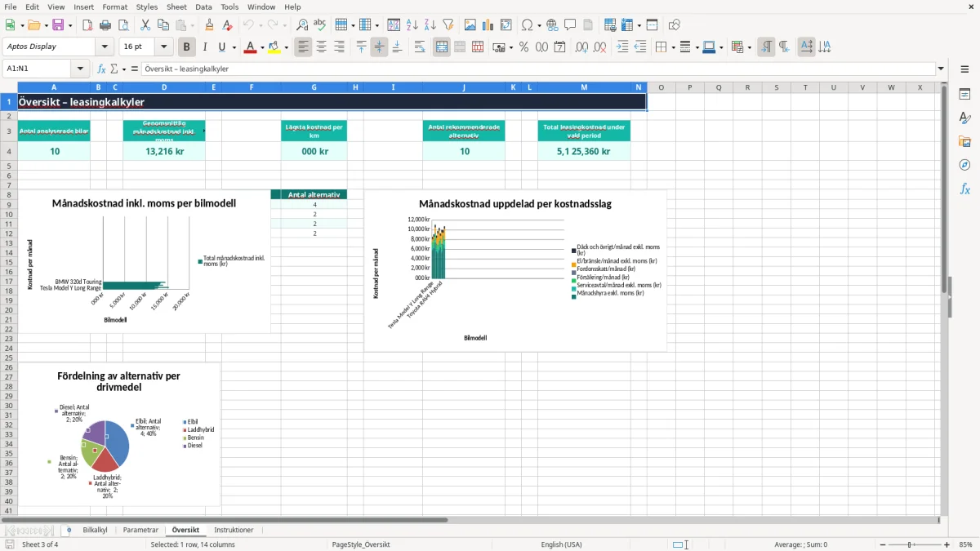Toggle Wrap Text
Image resolution: width=980 pixels, height=551 pixels.
420,47
